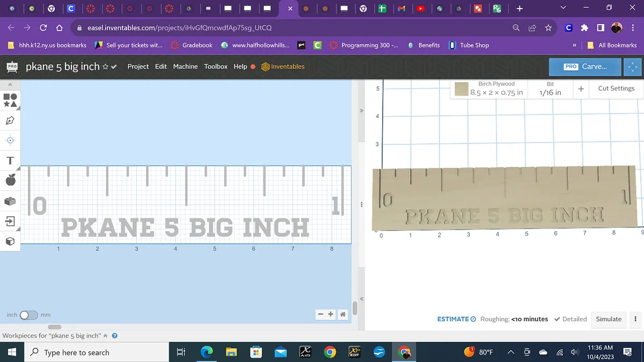Open the Shapes tool in the sidebar

10,100
